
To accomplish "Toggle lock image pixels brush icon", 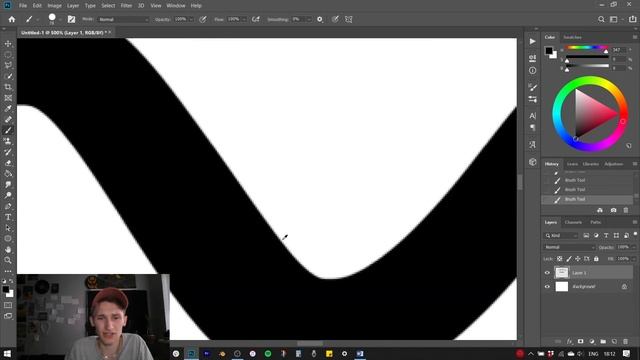I will [x=569, y=259].
